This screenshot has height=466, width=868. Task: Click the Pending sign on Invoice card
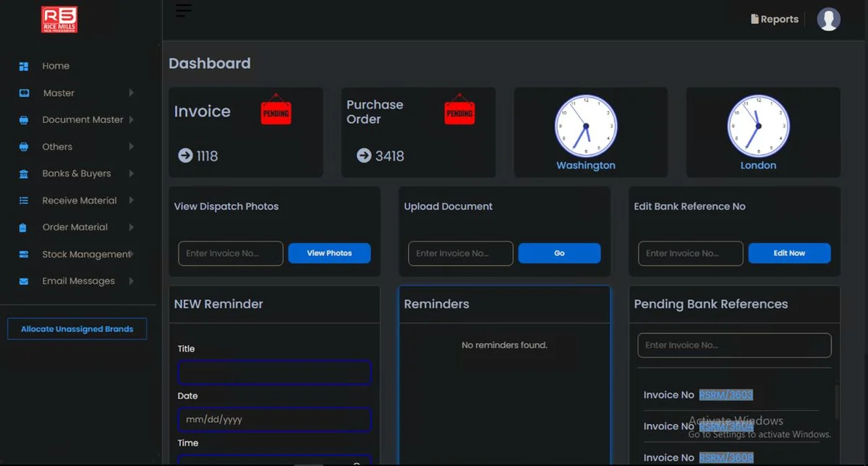click(x=276, y=109)
